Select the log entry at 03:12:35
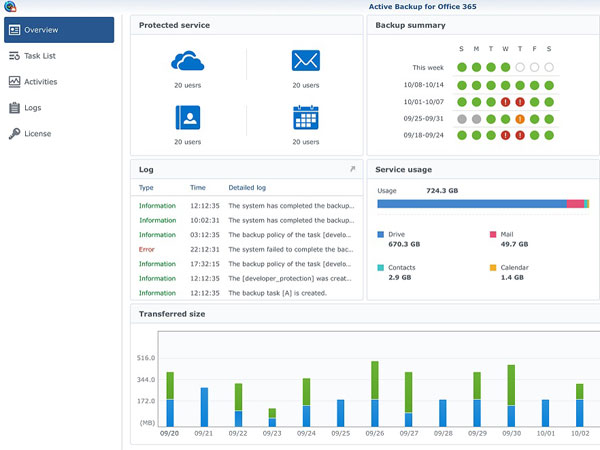Screen dimensions: 600x450 click(x=246, y=235)
